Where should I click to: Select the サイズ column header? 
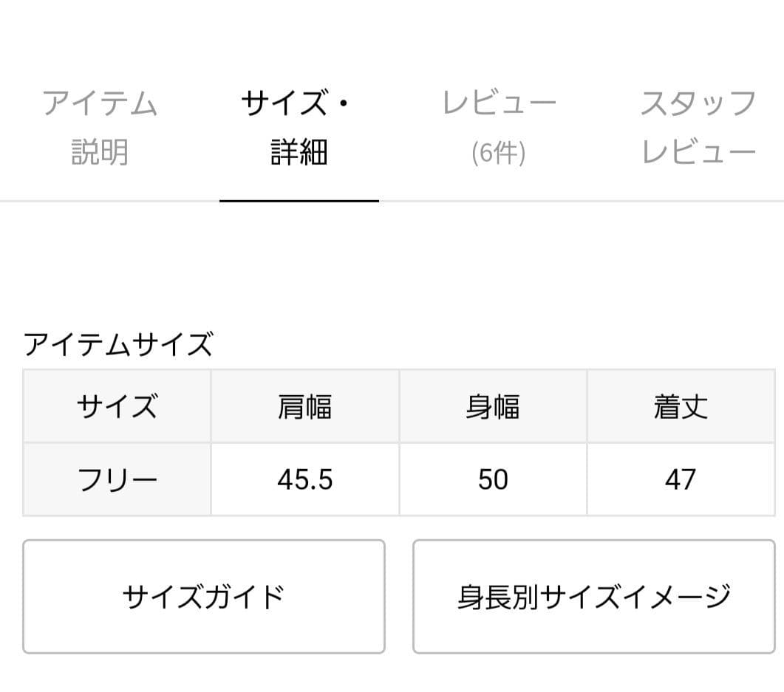(x=116, y=406)
